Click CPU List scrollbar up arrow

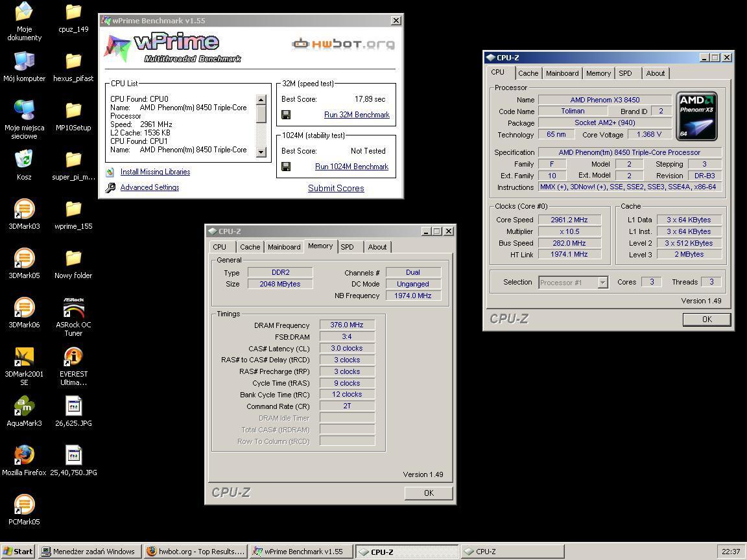tap(261, 100)
